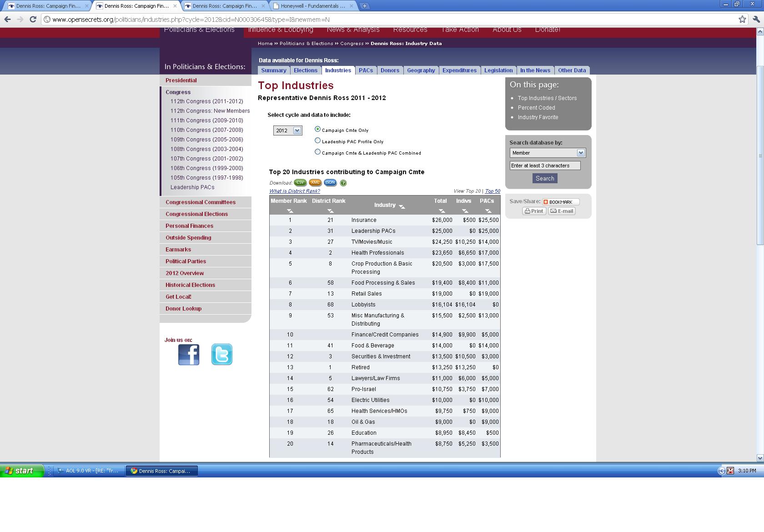Open the green help question mark icon
The image size is (764, 532).
(x=343, y=183)
